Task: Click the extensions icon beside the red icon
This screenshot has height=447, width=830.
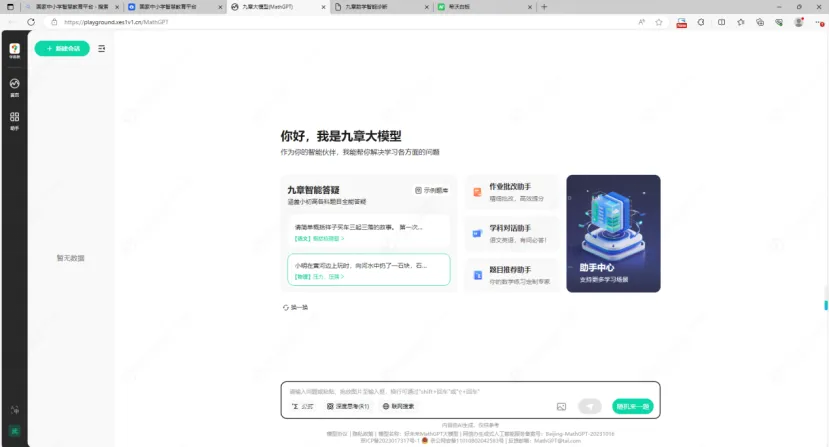Action: [701, 22]
